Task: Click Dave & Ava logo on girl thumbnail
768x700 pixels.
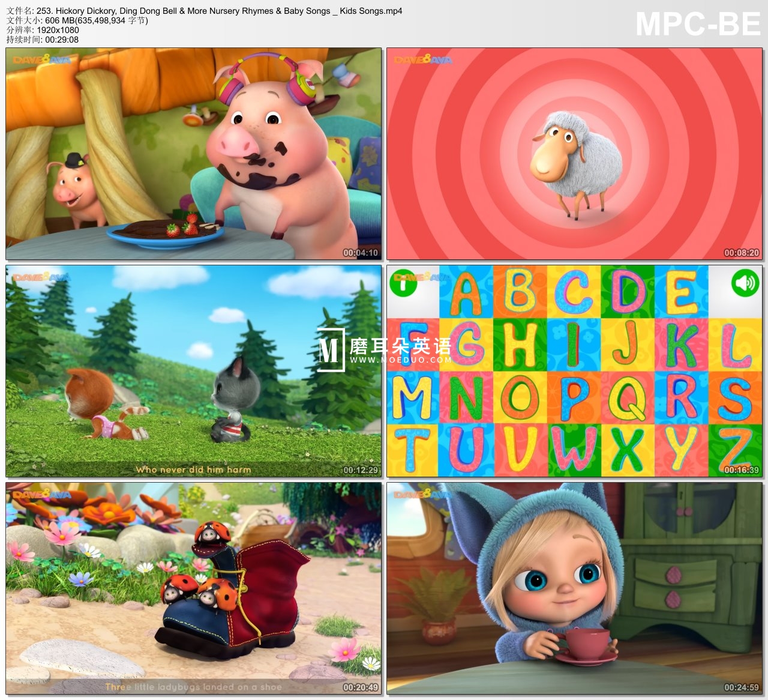Action: point(423,494)
